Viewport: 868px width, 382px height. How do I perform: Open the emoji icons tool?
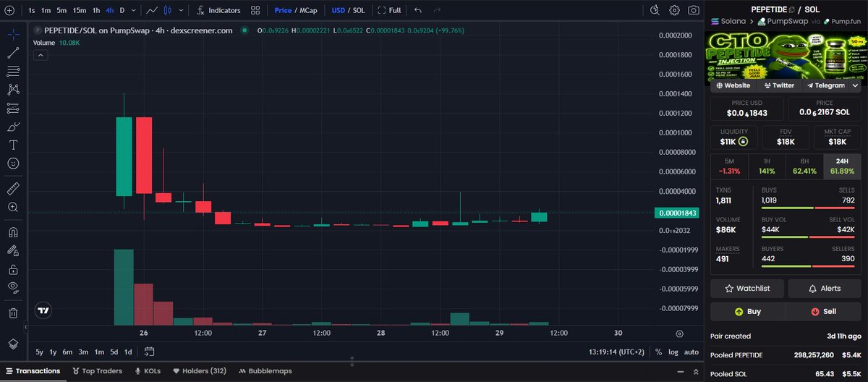coord(13,164)
